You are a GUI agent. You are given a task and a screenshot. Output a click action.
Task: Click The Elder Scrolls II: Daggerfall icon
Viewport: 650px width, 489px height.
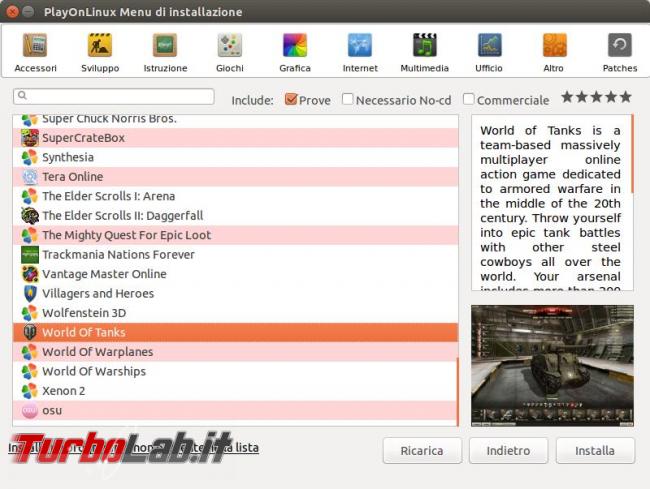[30, 215]
